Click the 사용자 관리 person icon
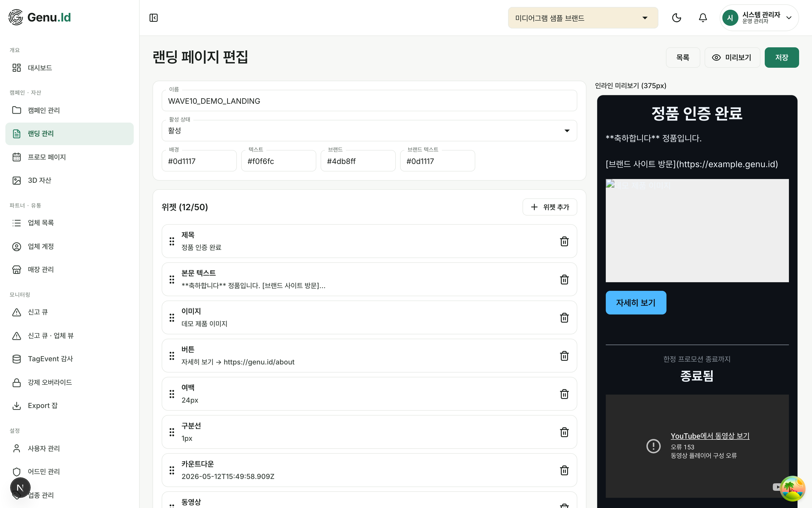The height and width of the screenshot is (508, 812). pos(16,448)
